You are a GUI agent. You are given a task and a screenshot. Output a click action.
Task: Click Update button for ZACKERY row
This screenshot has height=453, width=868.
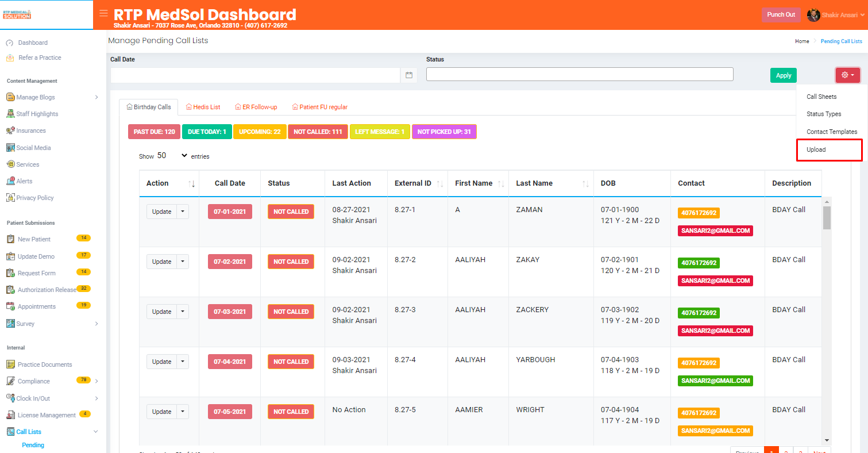pyautogui.click(x=161, y=312)
